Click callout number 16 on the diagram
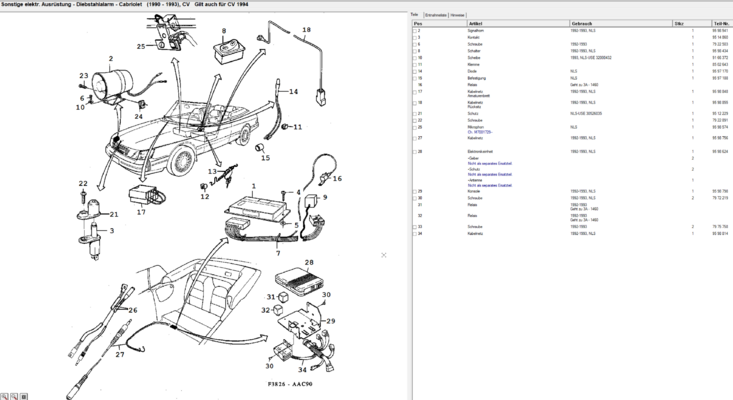733x400 pixels. pos(337,179)
